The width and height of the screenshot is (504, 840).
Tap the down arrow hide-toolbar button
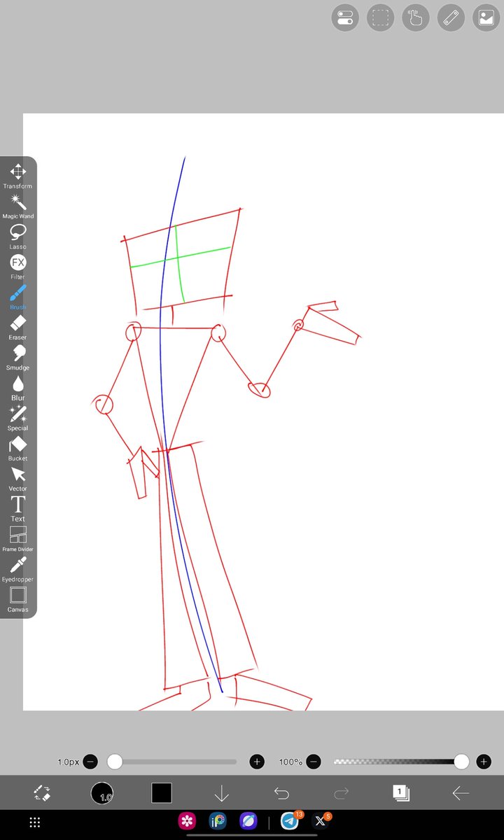point(221,793)
